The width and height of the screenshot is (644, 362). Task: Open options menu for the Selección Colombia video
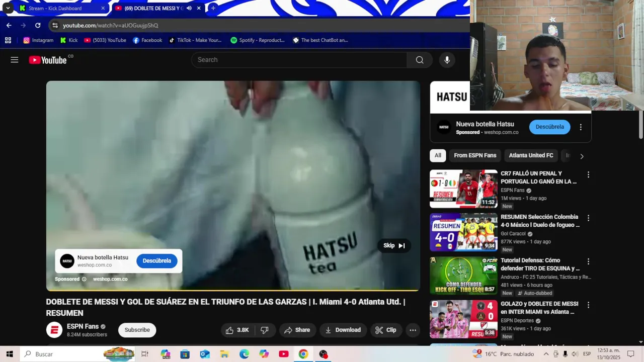click(x=588, y=218)
